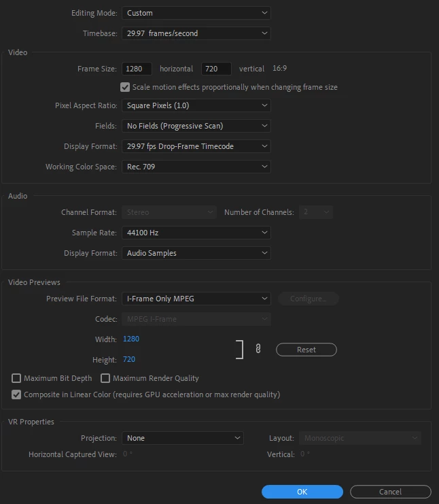Image resolution: width=439 pixels, height=504 pixels.
Task: Click the Cancel button
Action: 391,492
